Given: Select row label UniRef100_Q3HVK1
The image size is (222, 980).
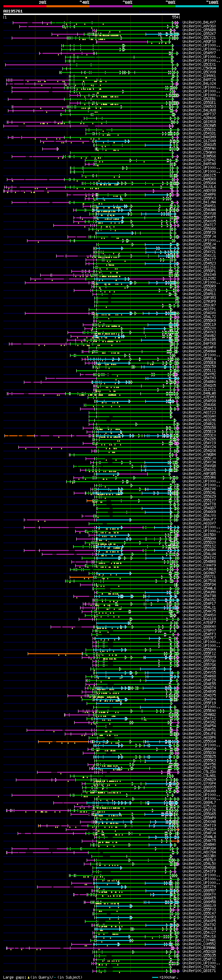Looking at the screenshot, I should 199,76.
